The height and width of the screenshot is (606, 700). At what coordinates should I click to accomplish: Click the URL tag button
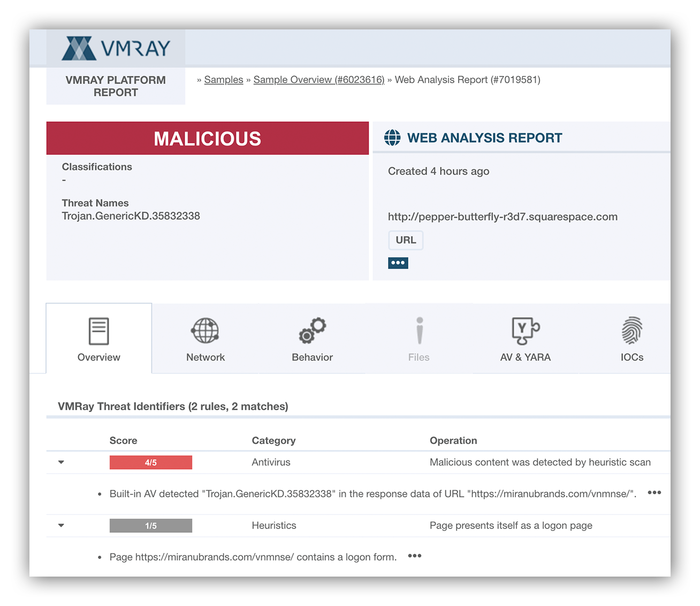(x=406, y=240)
